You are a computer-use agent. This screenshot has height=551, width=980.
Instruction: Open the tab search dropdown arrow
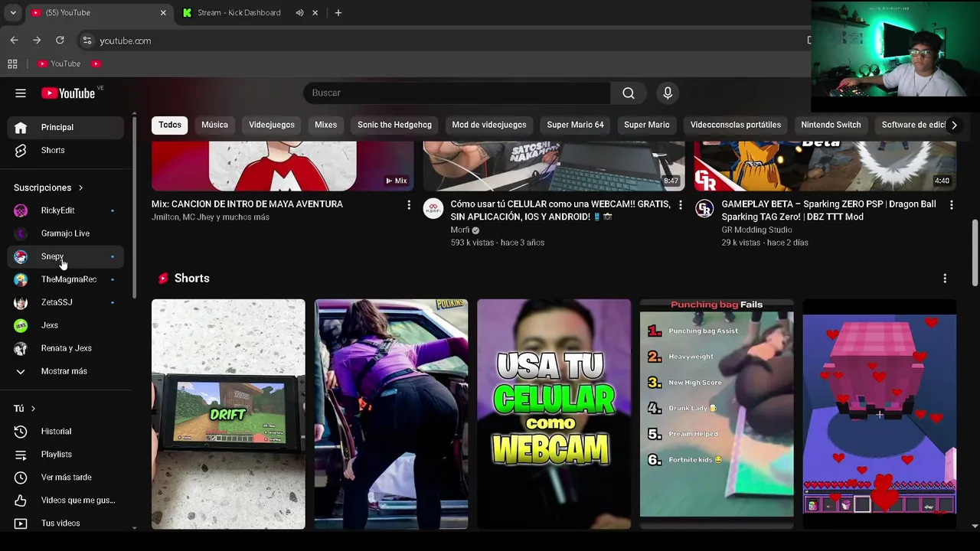[13, 13]
